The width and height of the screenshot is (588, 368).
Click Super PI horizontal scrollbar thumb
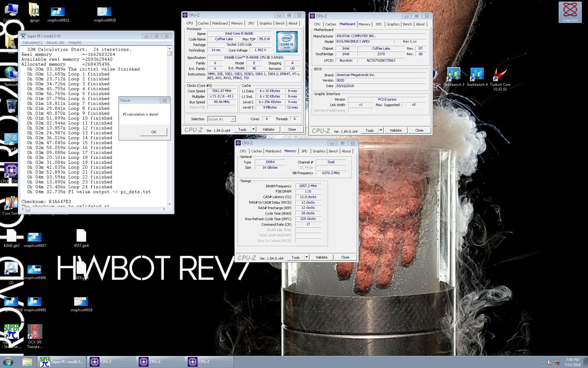(x=28, y=209)
